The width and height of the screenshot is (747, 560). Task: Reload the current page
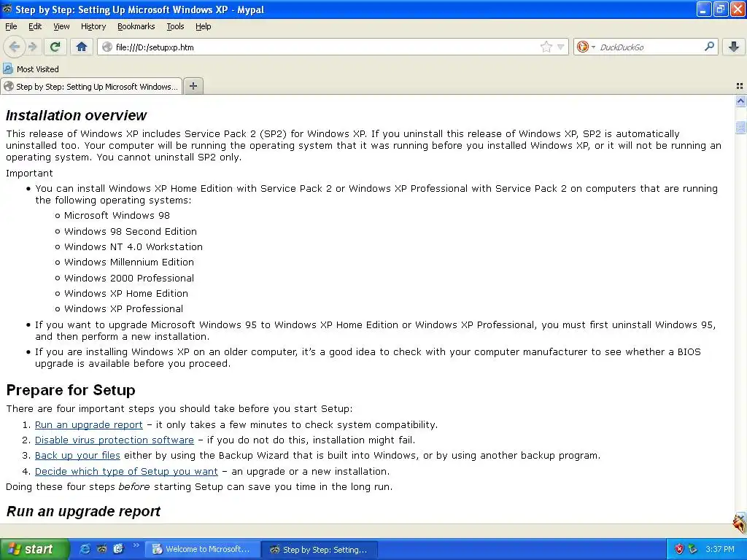click(x=55, y=47)
